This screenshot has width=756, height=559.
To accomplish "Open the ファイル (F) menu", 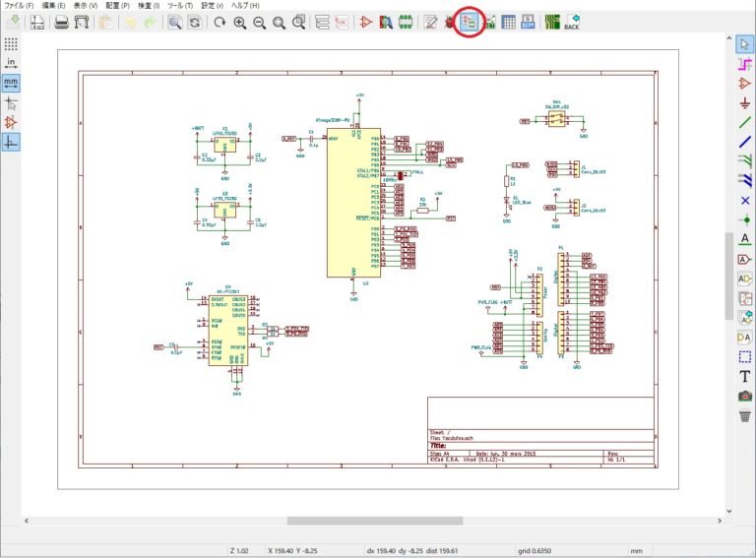I will pyautogui.click(x=19, y=6).
